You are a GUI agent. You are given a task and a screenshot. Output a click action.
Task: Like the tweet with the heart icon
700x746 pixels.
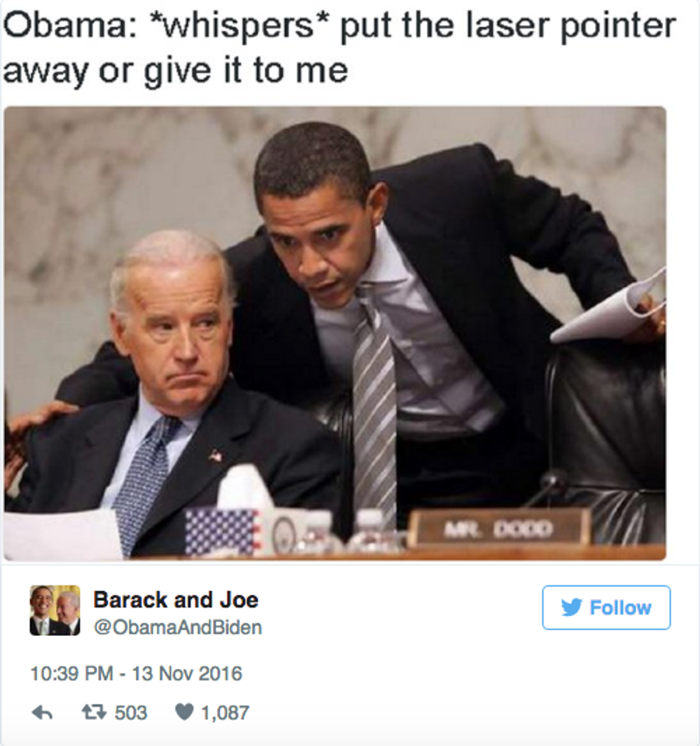click(184, 712)
